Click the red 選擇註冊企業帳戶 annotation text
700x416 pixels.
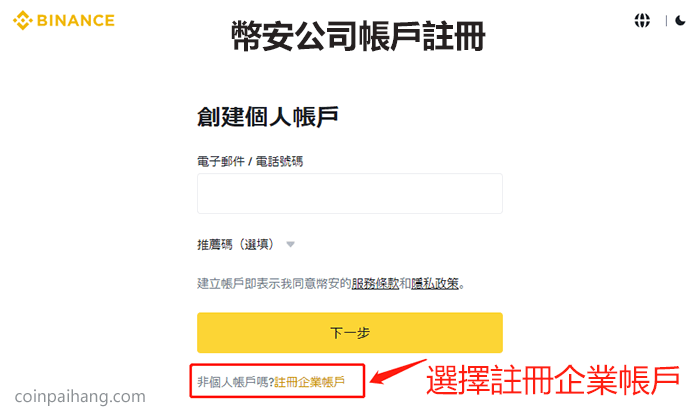pyautogui.click(x=553, y=380)
